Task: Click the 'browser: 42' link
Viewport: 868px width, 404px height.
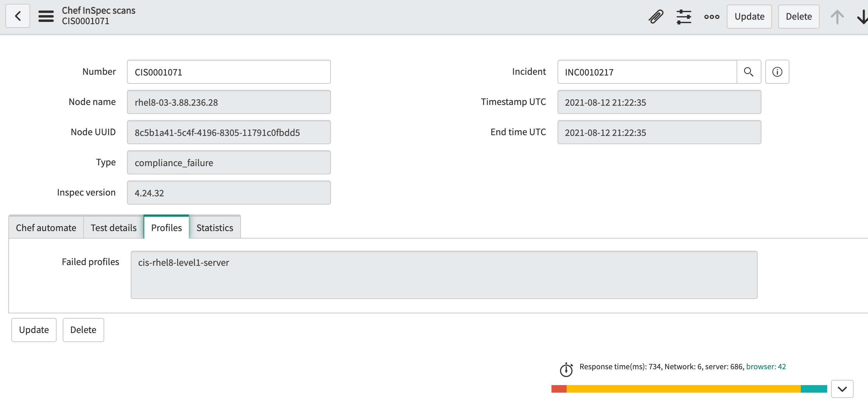Action: (766, 367)
